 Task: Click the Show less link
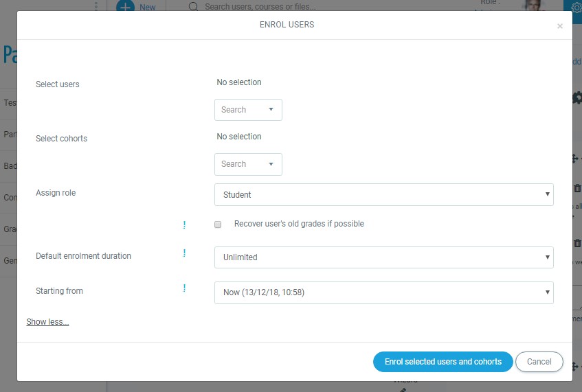[47, 322]
